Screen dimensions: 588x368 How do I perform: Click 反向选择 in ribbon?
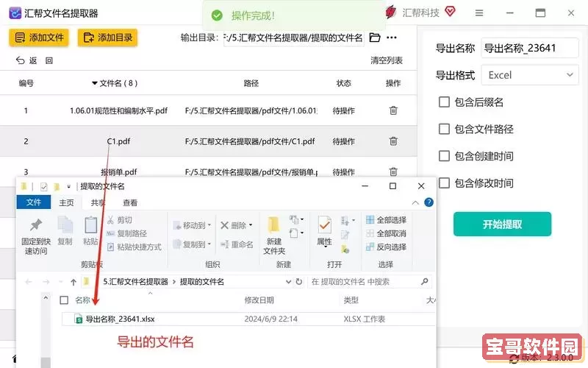click(x=387, y=247)
